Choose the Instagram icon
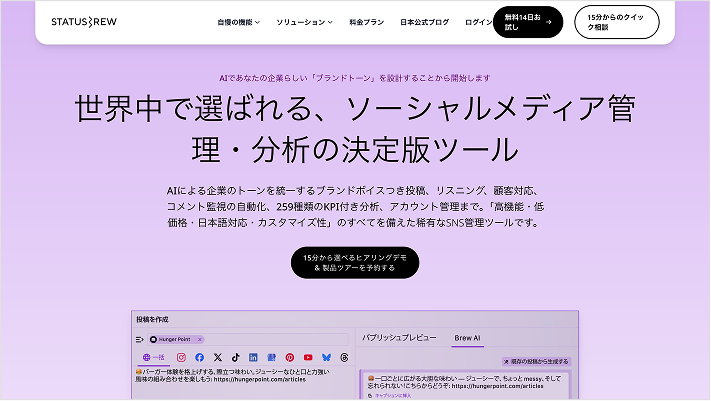 (x=181, y=357)
